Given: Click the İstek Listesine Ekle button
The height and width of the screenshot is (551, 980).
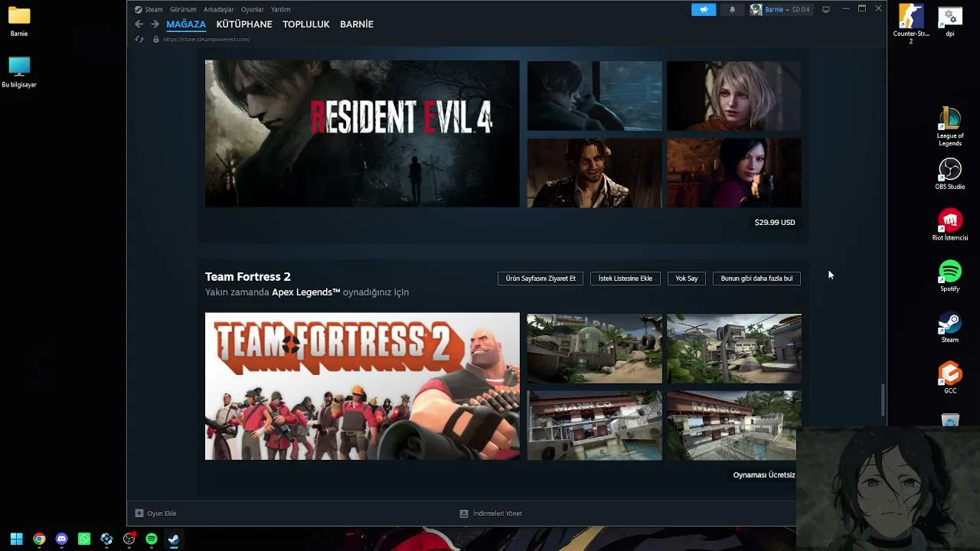Looking at the screenshot, I should tap(626, 279).
